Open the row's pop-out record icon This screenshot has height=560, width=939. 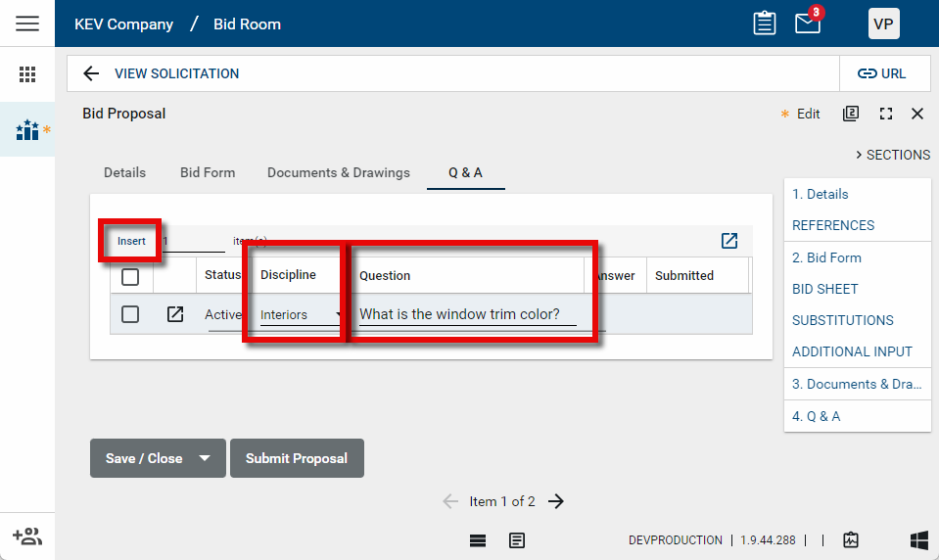click(x=175, y=314)
